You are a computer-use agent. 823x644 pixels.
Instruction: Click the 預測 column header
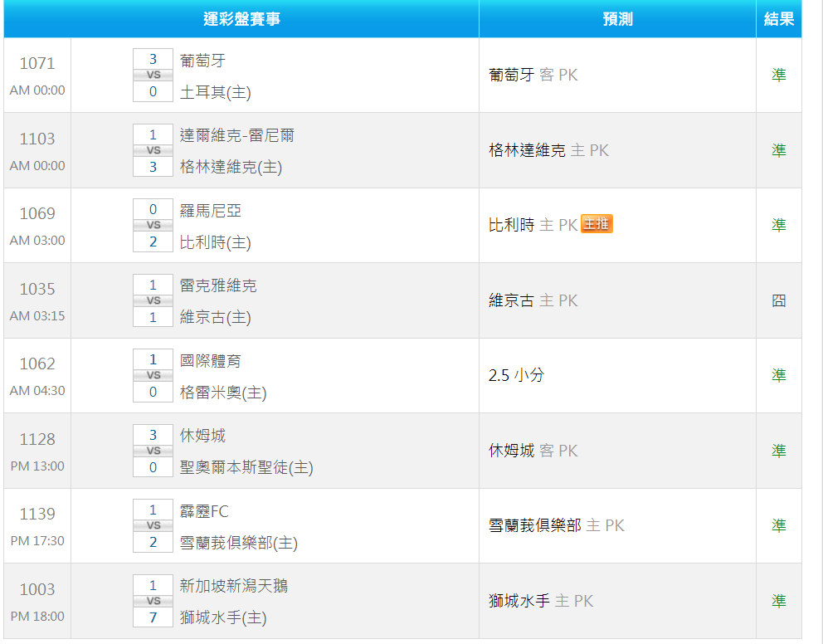coord(618,19)
